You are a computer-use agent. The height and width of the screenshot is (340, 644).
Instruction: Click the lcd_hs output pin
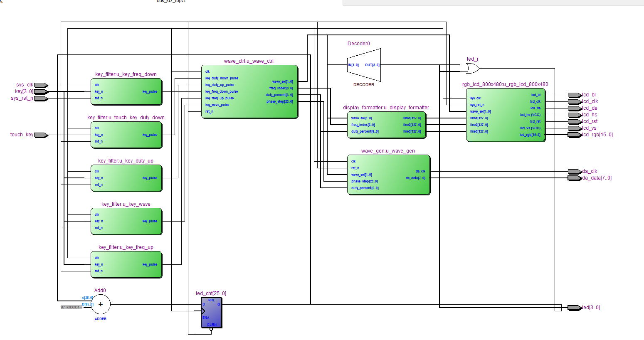(x=575, y=115)
